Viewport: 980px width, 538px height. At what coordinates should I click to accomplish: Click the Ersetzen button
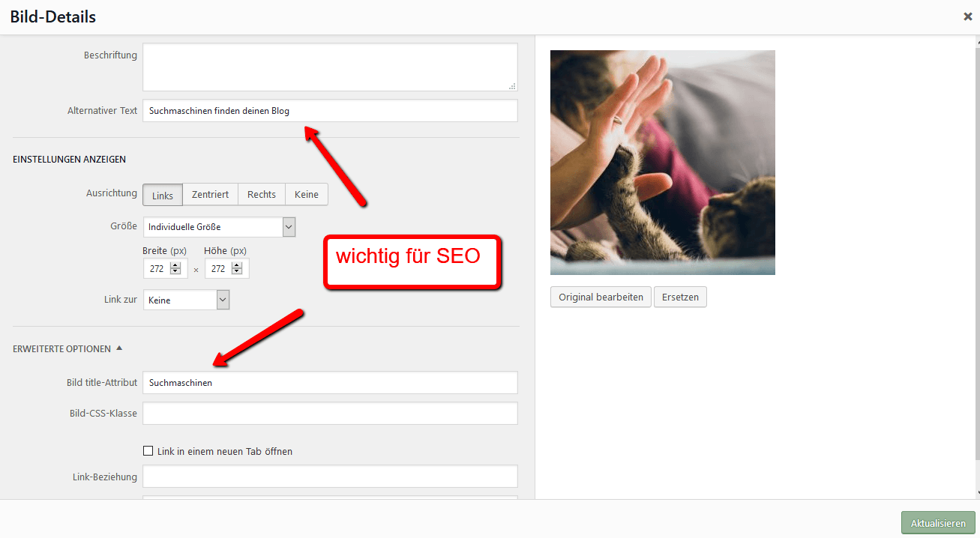[x=680, y=297]
